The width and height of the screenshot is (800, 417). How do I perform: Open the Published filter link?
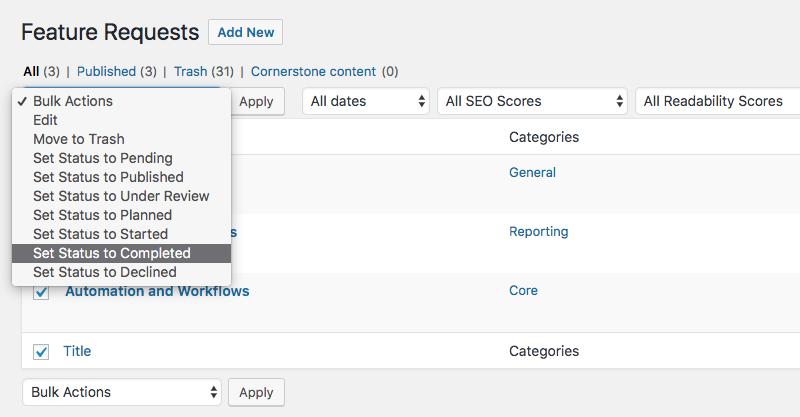116,72
